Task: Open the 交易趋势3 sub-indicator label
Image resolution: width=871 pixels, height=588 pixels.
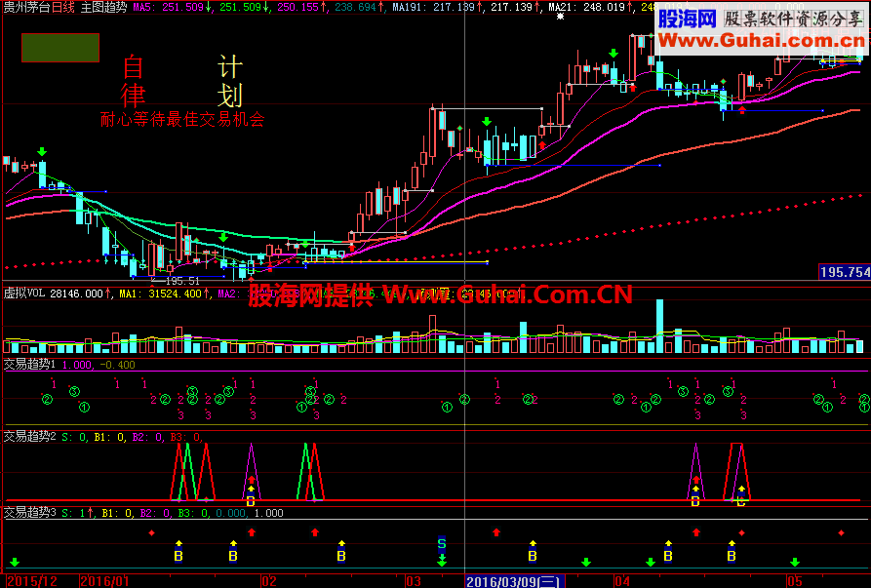Action: pos(29,513)
